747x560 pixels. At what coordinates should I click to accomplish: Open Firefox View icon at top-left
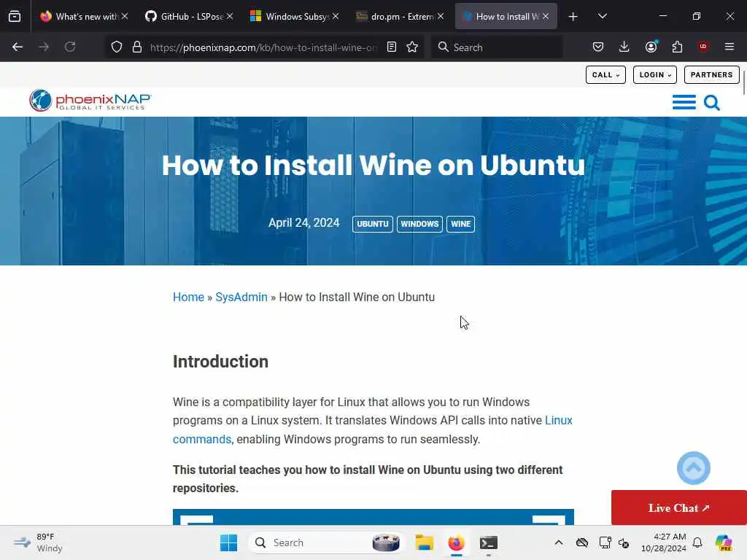point(15,16)
